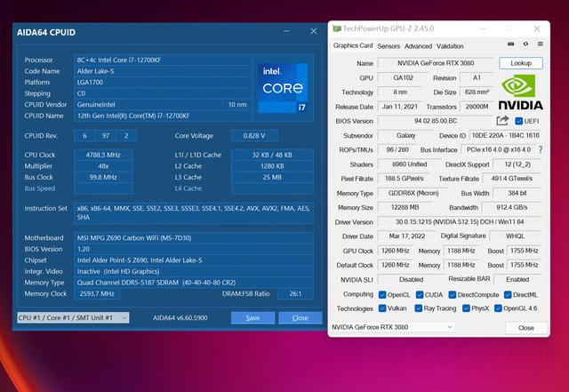Open the CPU #1 / Core #1 dropdown
This screenshot has height=392, width=569.
(73, 317)
